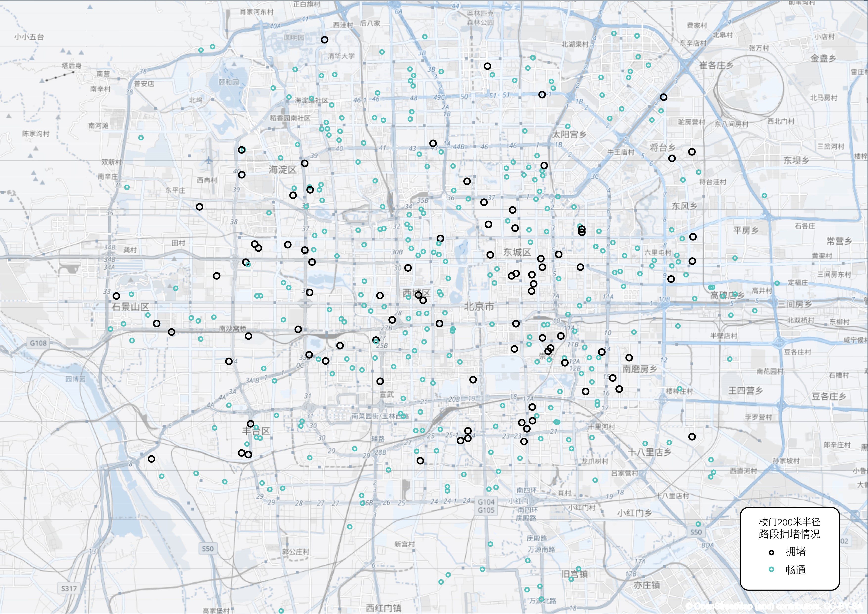The image size is (868, 614).
Task: Click the 将台乡 label
Action: [x=662, y=148]
